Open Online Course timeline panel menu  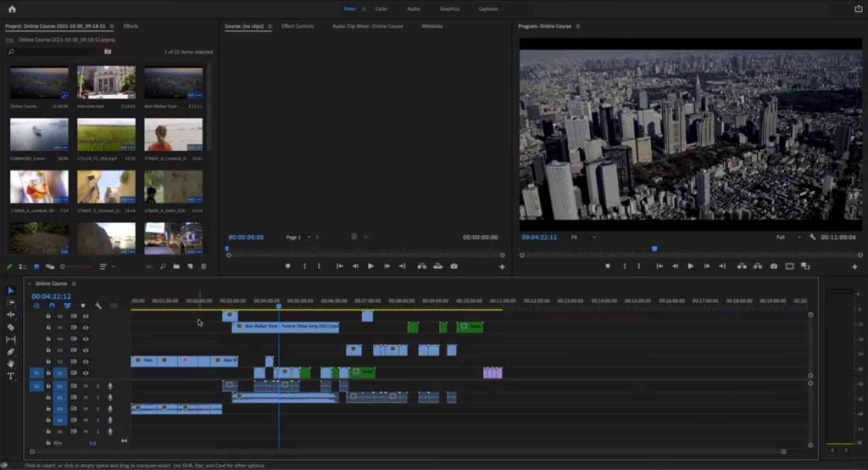74,283
